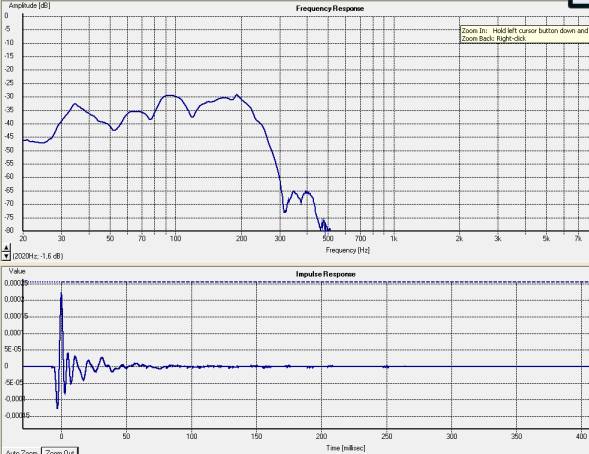
Task: Click the 200 label on the frequency axis
Action: pyautogui.click(x=241, y=238)
